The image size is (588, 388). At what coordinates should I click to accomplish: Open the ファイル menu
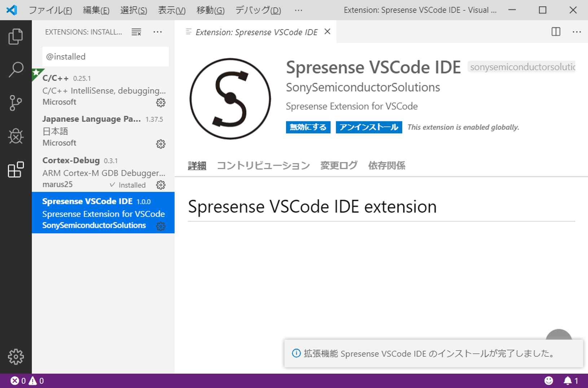[50, 10]
